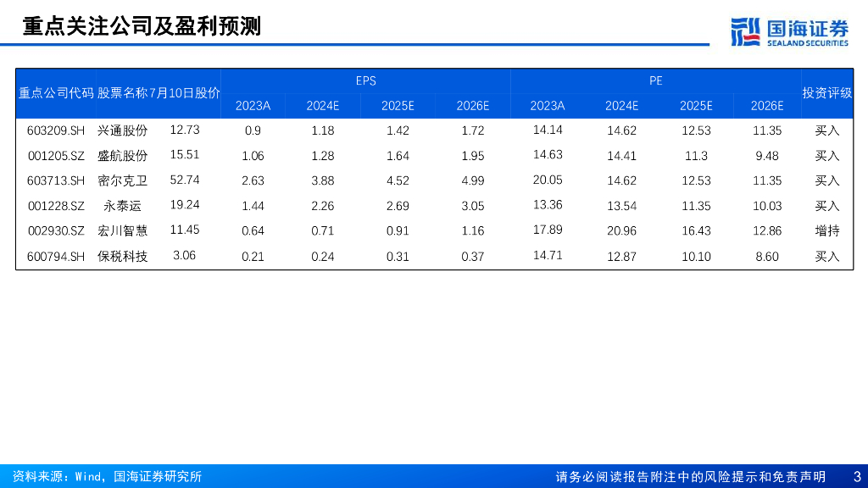Viewport: 868px width, 488px height.
Task: Click 保税科技 2026E EPS value 0.37
Action: (x=473, y=257)
